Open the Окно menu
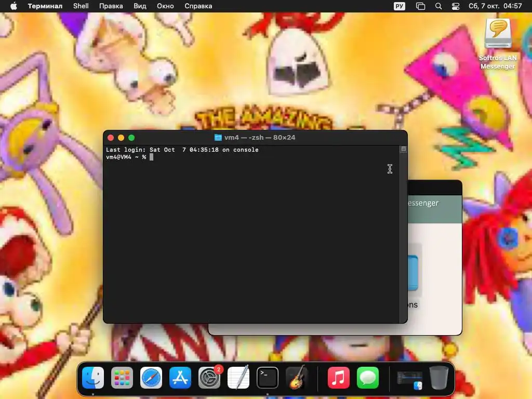This screenshot has width=532, height=399. (x=165, y=6)
